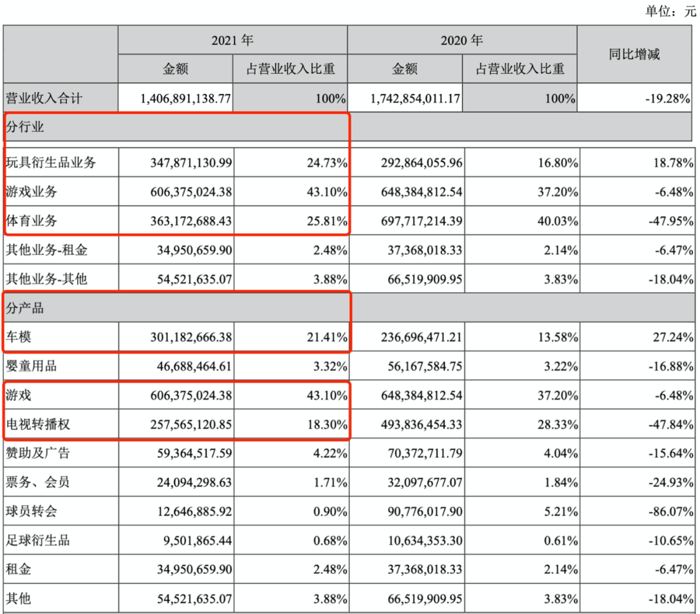Select total revenue 1,406,891,138.77
The width and height of the screenshot is (700, 614).
point(186,98)
